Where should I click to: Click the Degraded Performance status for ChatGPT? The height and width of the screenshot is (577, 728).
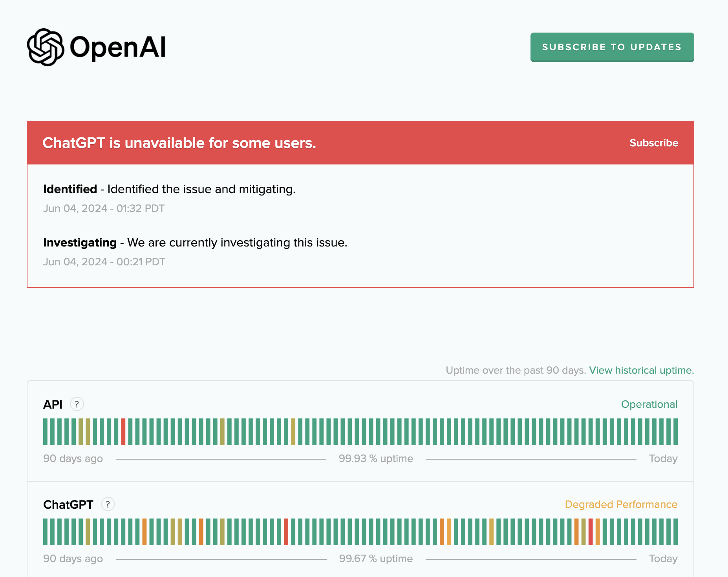click(621, 504)
